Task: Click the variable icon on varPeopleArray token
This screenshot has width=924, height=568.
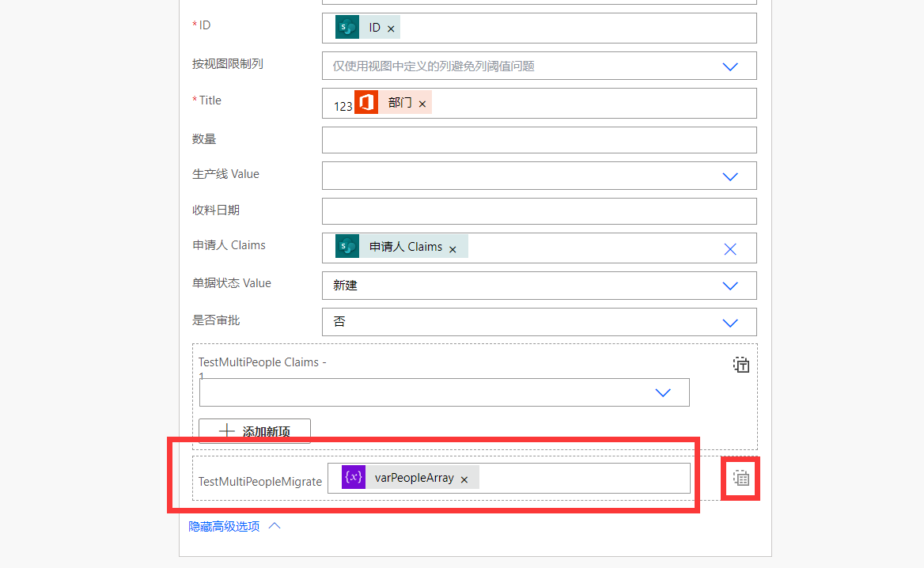Action: [x=354, y=477]
